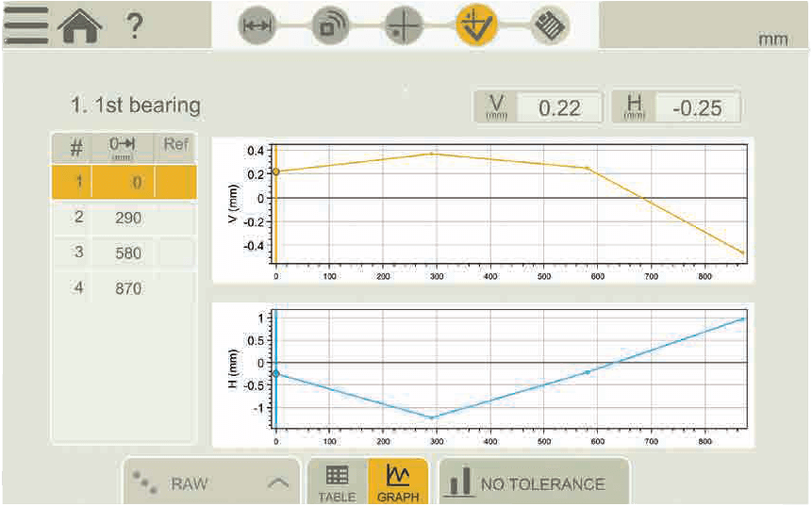Select row 2 with distance 290
Image resolution: width=812 pixels, height=506 pixels.
123,218
